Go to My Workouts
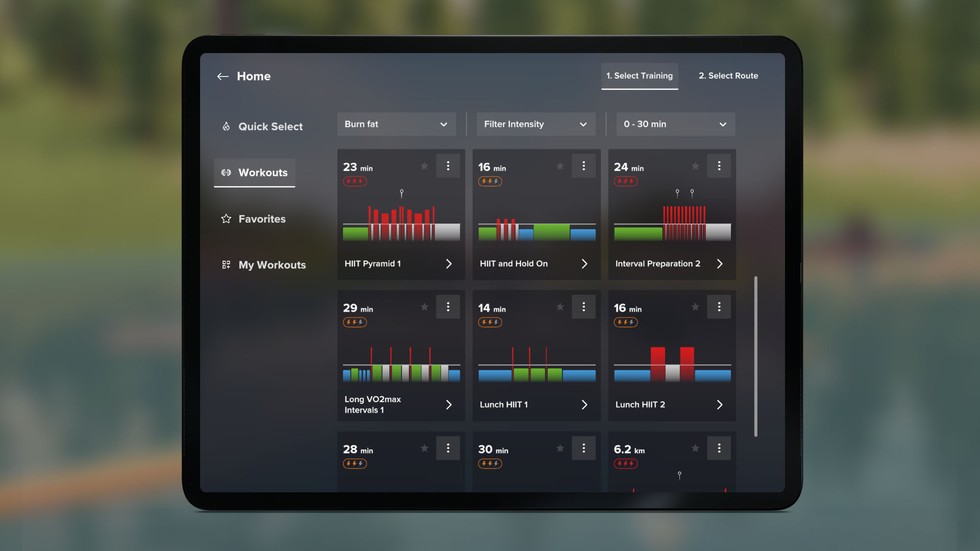The width and height of the screenshot is (980, 551). coord(263,265)
